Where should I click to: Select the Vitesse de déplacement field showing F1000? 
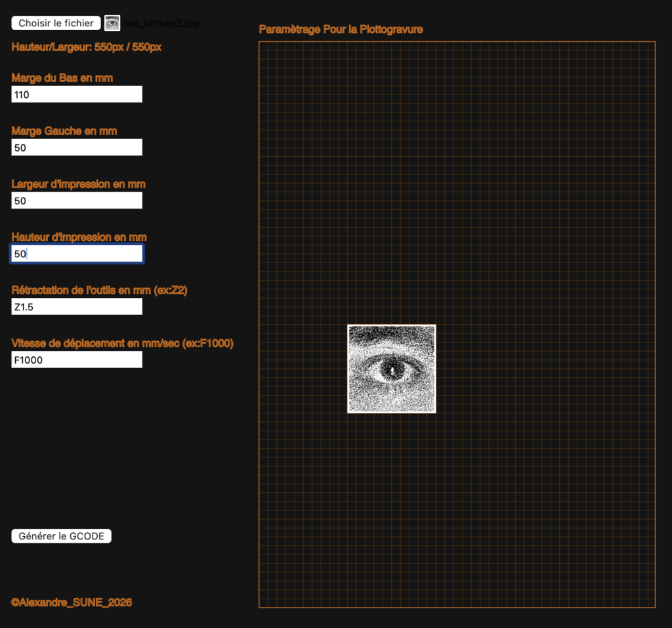click(x=76, y=359)
